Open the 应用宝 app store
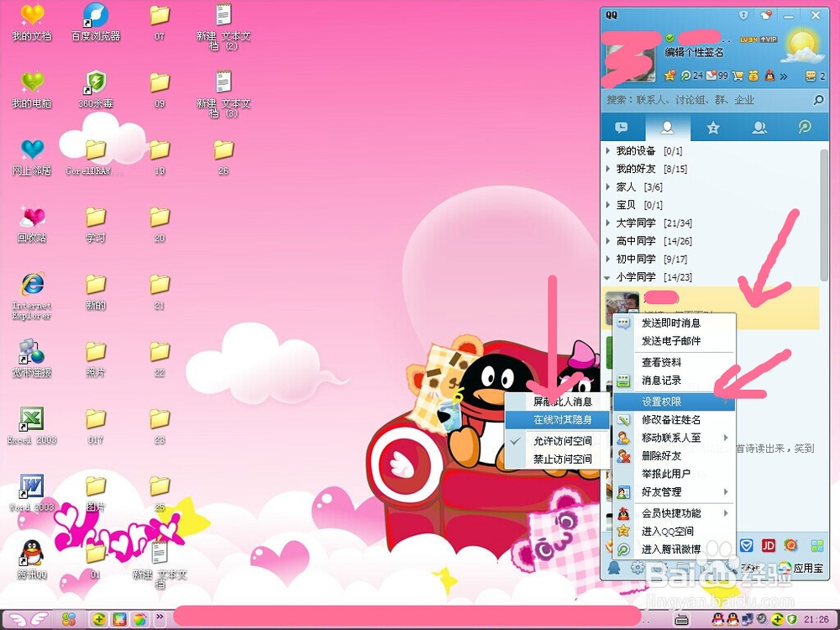840x630 pixels. [x=801, y=568]
